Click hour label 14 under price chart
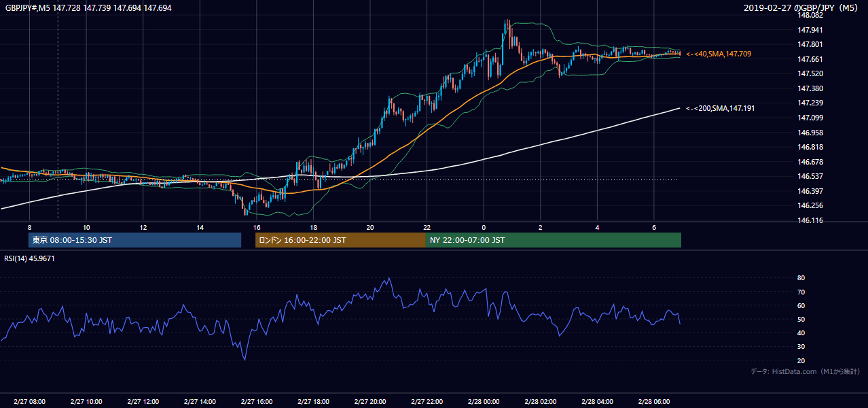Viewport: 868px width, 408px height. [x=200, y=227]
